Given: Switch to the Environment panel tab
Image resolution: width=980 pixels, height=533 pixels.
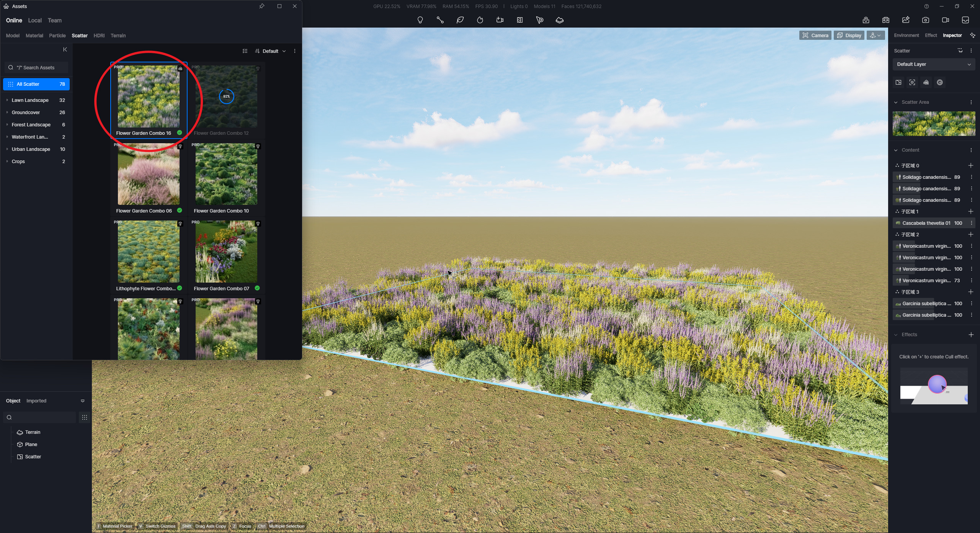Looking at the screenshot, I should [906, 35].
